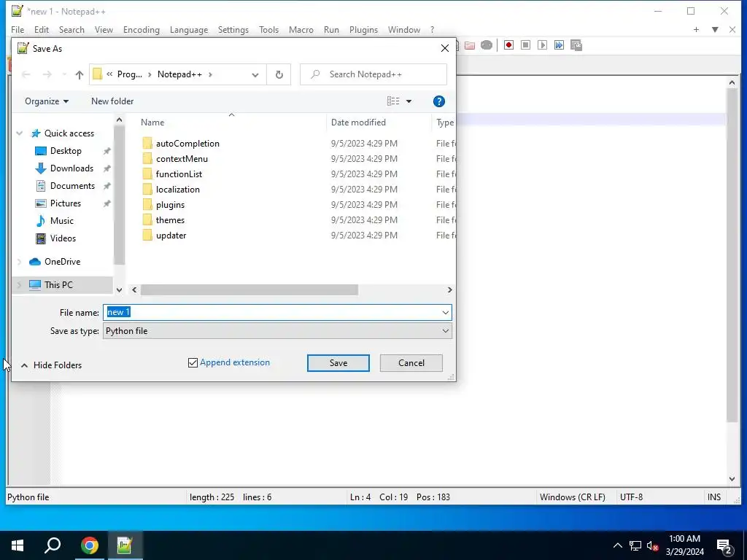This screenshot has height=560, width=747.
Task: Select the themes folder
Action: click(x=170, y=220)
